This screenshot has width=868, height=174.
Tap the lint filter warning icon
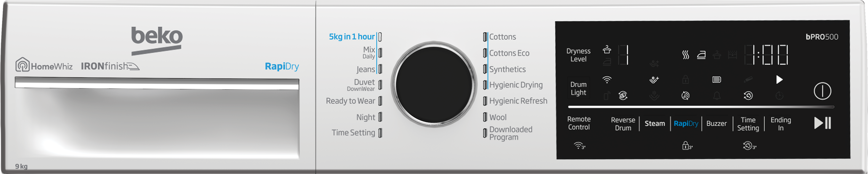tap(716, 80)
